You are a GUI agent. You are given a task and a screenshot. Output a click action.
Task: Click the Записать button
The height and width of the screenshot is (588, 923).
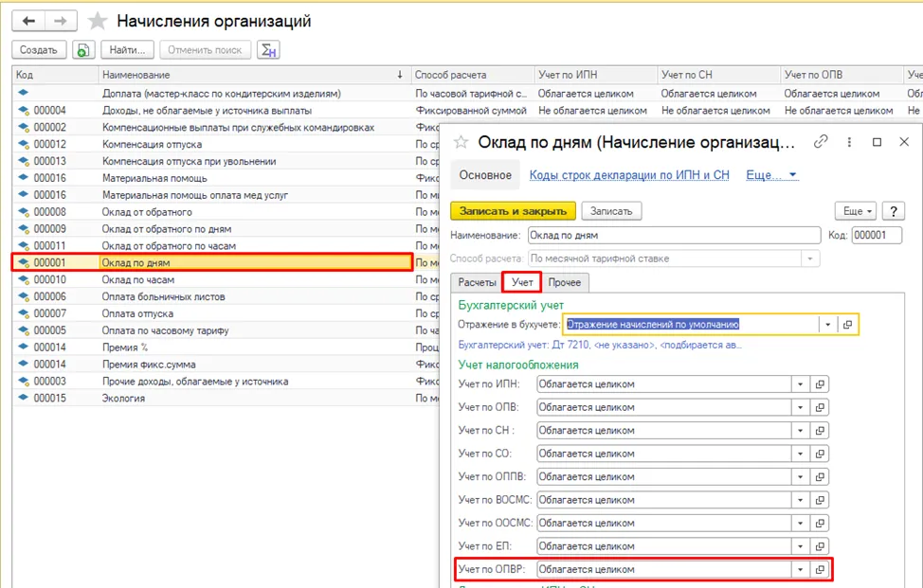(x=611, y=211)
